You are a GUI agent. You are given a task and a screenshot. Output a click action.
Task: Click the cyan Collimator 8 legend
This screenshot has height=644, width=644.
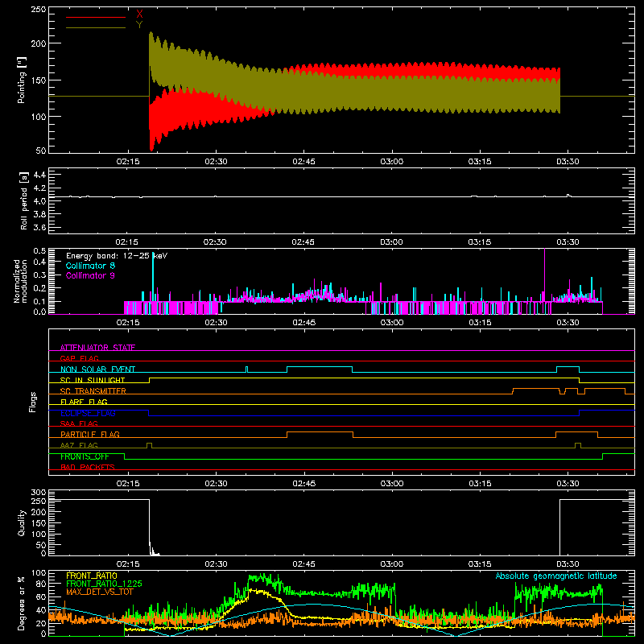click(x=90, y=266)
